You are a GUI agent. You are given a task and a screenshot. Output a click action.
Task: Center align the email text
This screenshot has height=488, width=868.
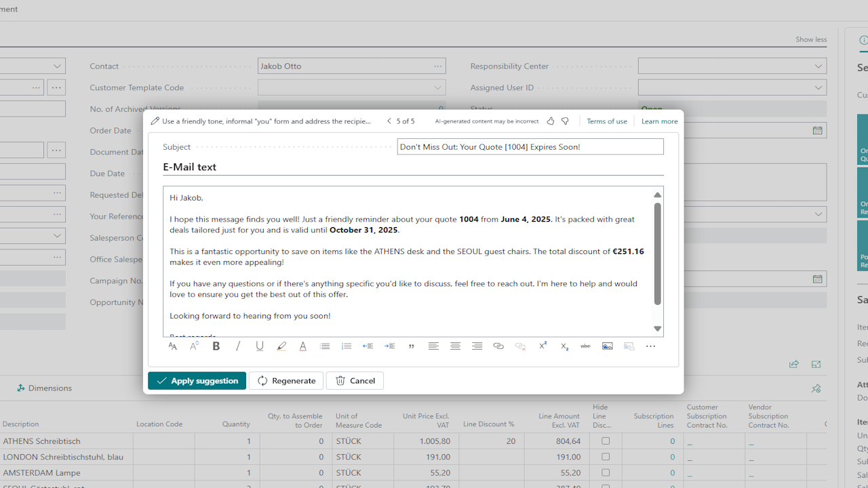pyautogui.click(x=455, y=346)
